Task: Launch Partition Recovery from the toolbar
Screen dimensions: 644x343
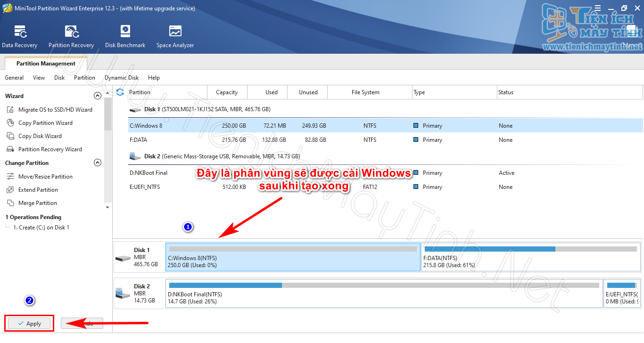Action: (71, 37)
